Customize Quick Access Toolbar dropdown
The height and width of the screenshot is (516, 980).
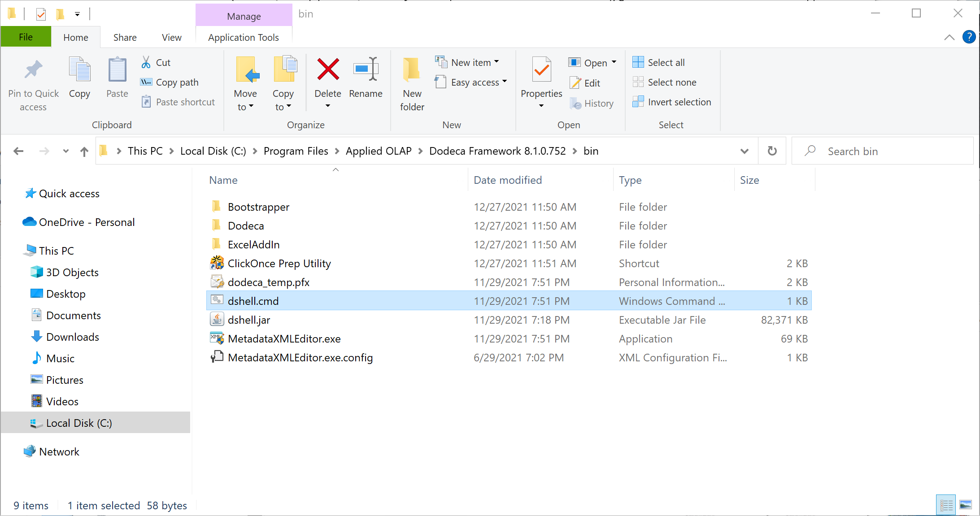(x=77, y=14)
